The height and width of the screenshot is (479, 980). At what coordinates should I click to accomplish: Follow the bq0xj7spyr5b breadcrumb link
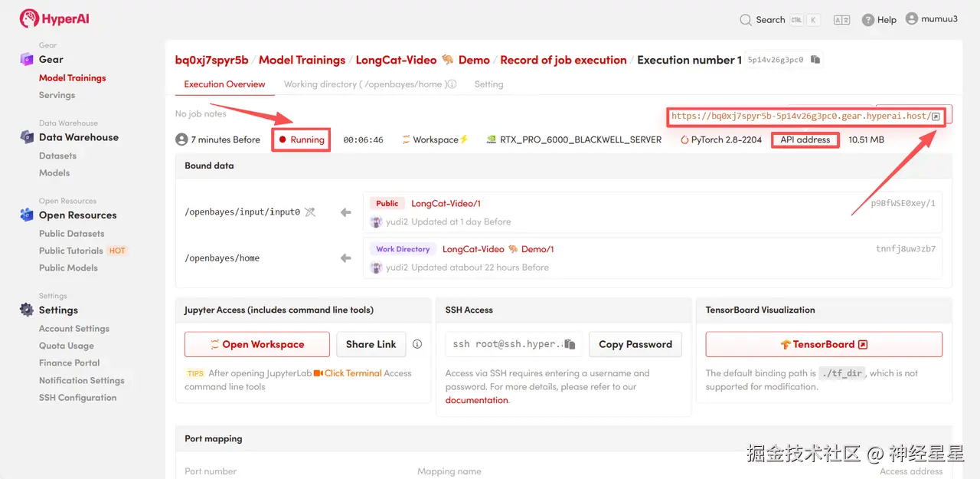pos(212,60)
